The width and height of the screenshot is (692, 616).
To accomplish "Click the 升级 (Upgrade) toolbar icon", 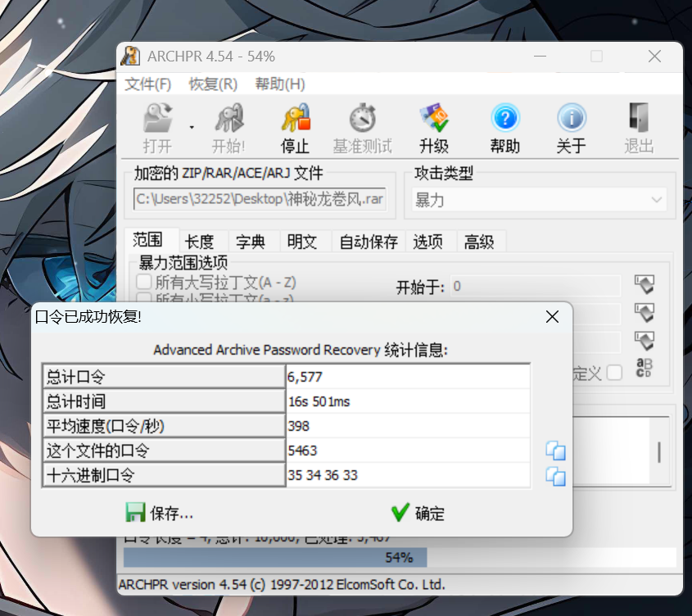I will [x=433, y=120].
